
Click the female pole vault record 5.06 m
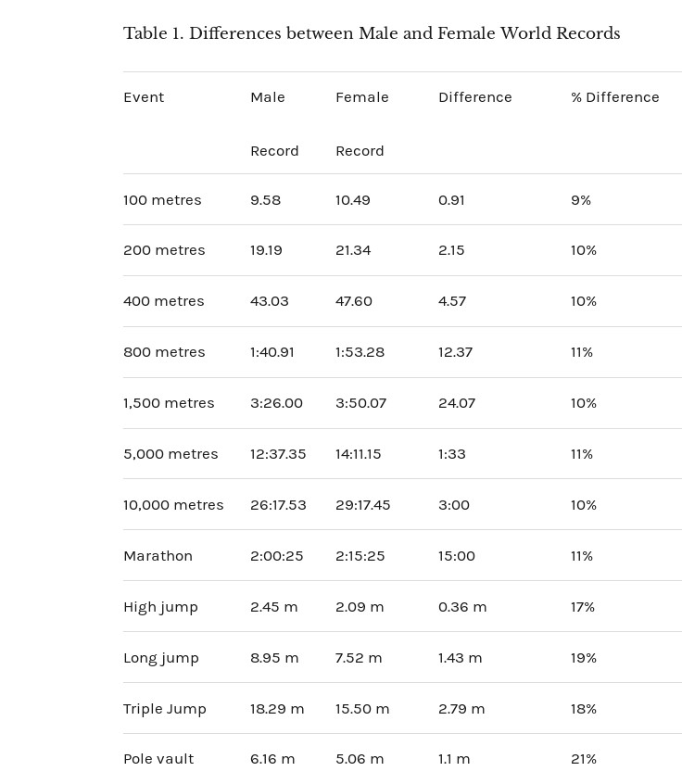[x=360, y=759]
